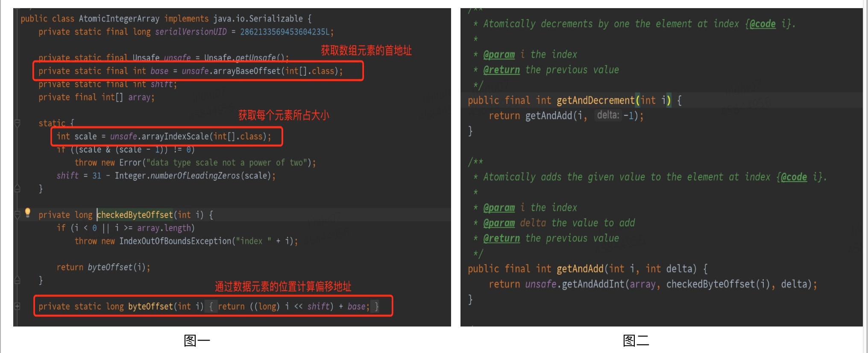This screenshot has width=868, height=353.
Task: Click @param delta javadoc tag
Action: [x=499, y=223]
